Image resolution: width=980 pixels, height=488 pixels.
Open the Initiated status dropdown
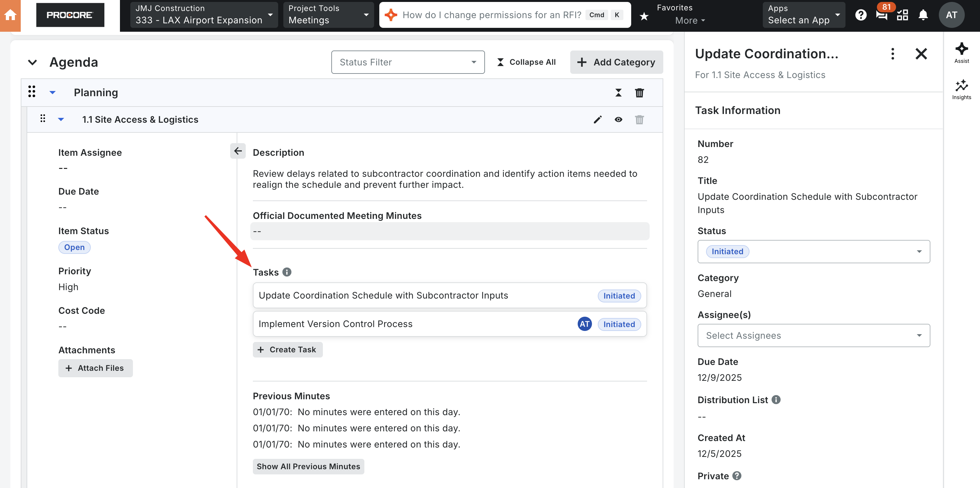[813, 252]
